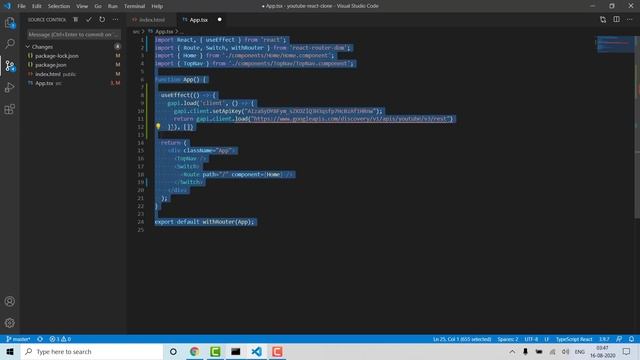Open the terminal window from the taskbar
Image resolution: width=640 pixels, height=360 pixels.
[236, 351]
